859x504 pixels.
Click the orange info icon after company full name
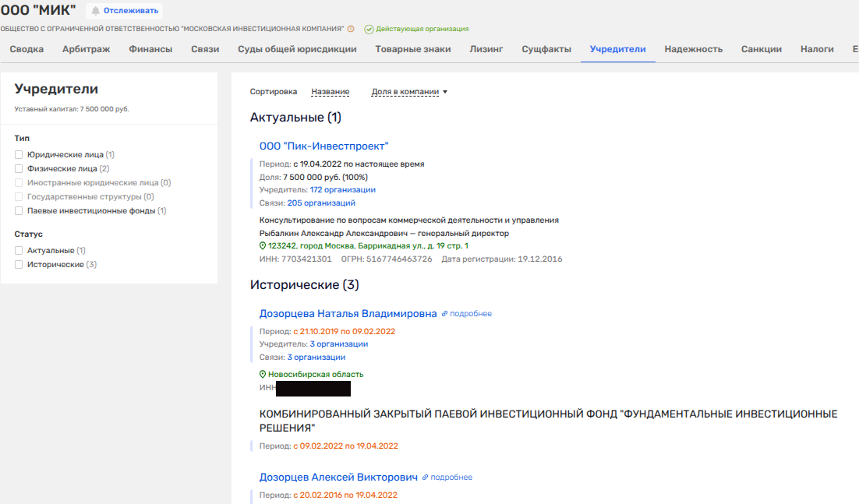351,29
